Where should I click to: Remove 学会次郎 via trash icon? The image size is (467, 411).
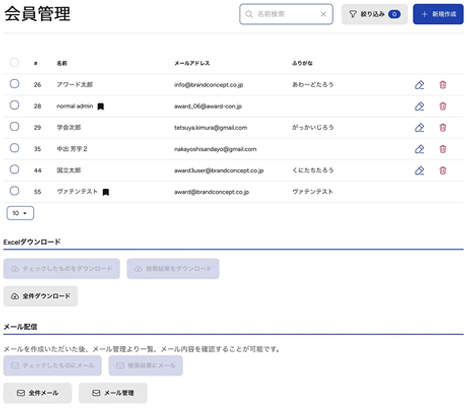point(442,128)
